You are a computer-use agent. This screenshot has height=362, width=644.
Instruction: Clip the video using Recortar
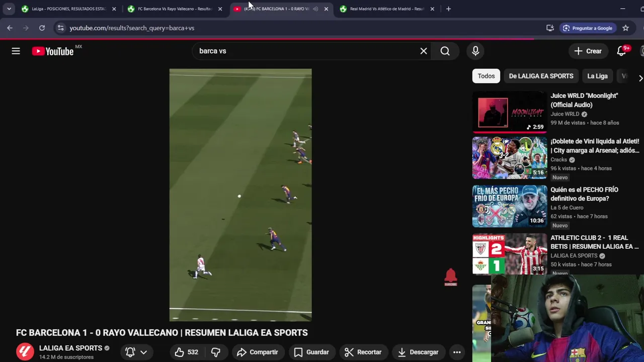click(x=363, y=352)
